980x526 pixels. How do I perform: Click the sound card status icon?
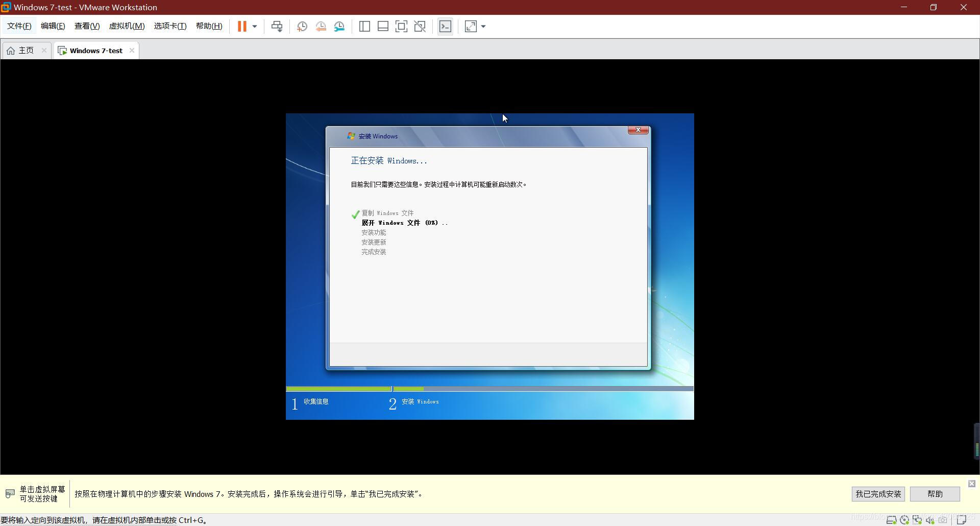click(930, 520)
